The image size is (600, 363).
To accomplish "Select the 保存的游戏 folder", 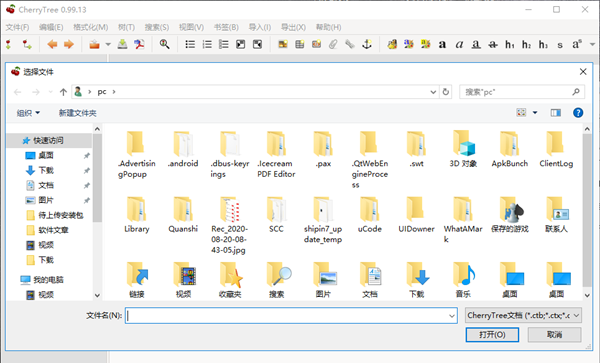I will coord(510,215).
